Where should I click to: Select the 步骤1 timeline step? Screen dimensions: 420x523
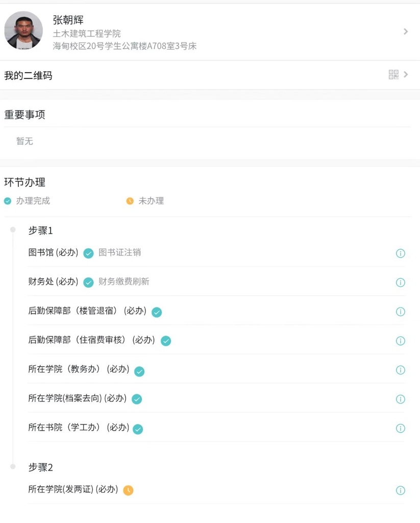click(40, 231)
